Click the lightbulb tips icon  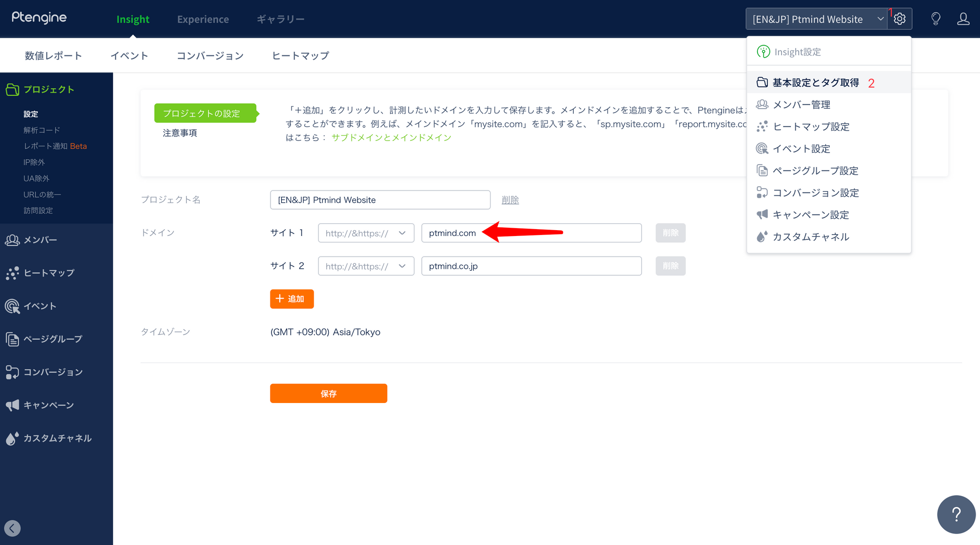click(x=935, y=19)
